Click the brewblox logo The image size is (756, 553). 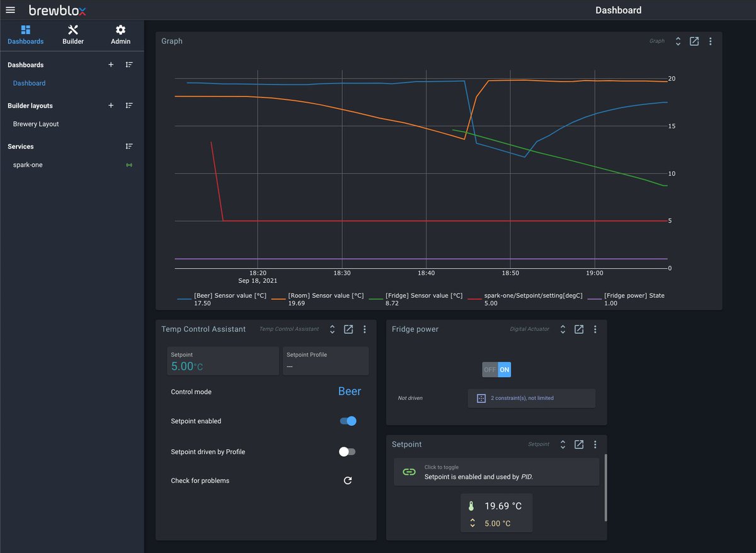tap(57, 10)
